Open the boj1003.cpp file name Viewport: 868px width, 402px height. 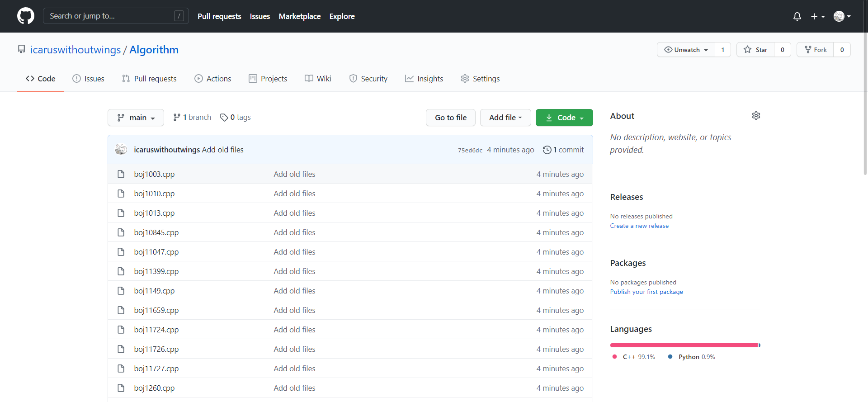[154, 174]
